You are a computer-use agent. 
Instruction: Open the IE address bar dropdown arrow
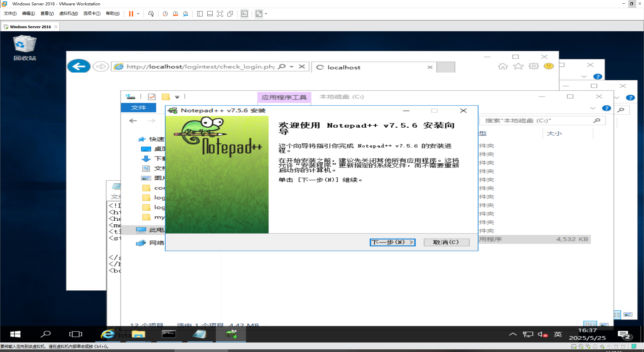pos(291,67)
